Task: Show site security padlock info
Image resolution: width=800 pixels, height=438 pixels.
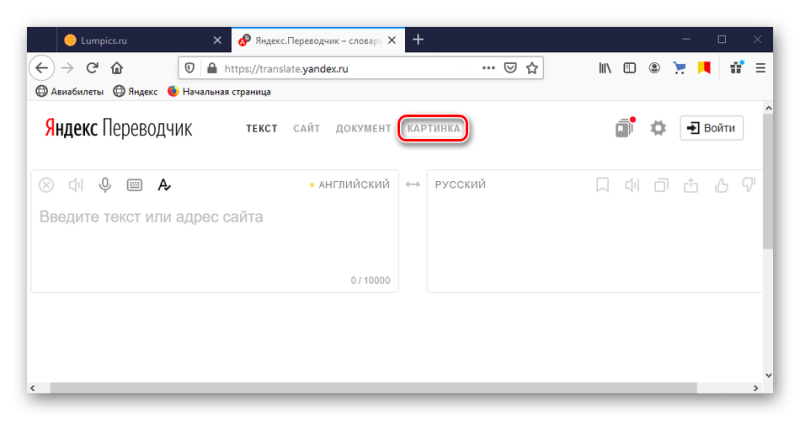Action: (x=212, y=68)
